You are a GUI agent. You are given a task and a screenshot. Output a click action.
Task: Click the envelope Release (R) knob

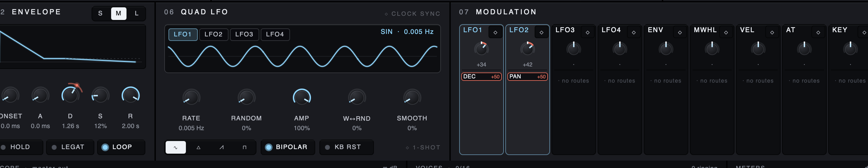tap(130, 95)
